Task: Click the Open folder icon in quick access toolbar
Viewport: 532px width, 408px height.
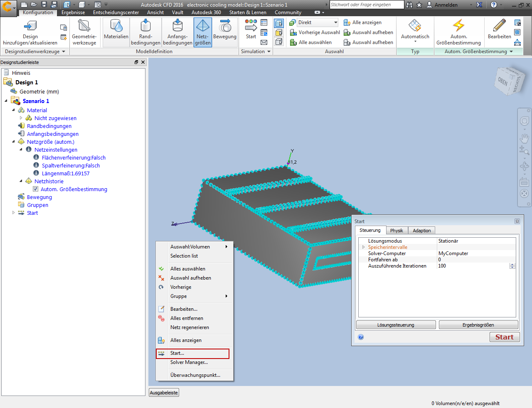Action: click(x=34, y=5)
